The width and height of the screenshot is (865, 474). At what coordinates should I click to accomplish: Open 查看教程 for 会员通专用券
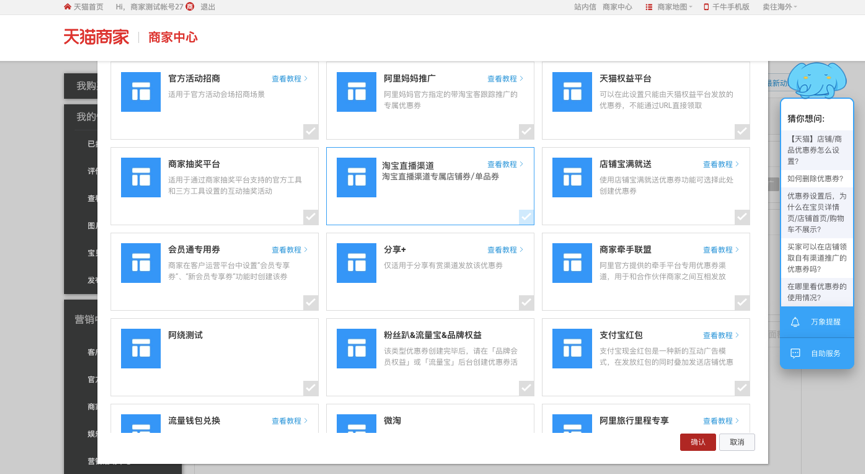pos(290,250)
